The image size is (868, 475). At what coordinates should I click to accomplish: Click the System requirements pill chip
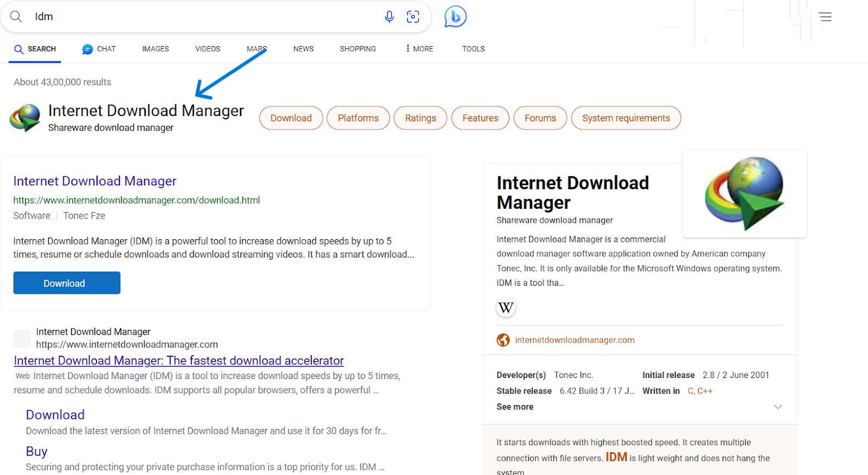626,118
